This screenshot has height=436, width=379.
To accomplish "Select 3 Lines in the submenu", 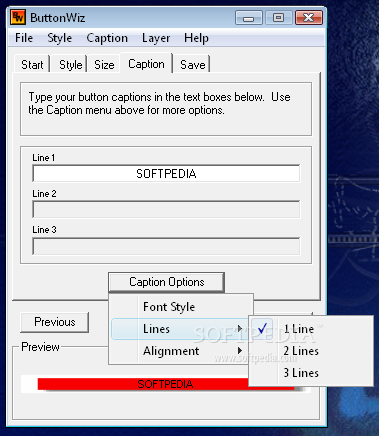I will (311, 373).
